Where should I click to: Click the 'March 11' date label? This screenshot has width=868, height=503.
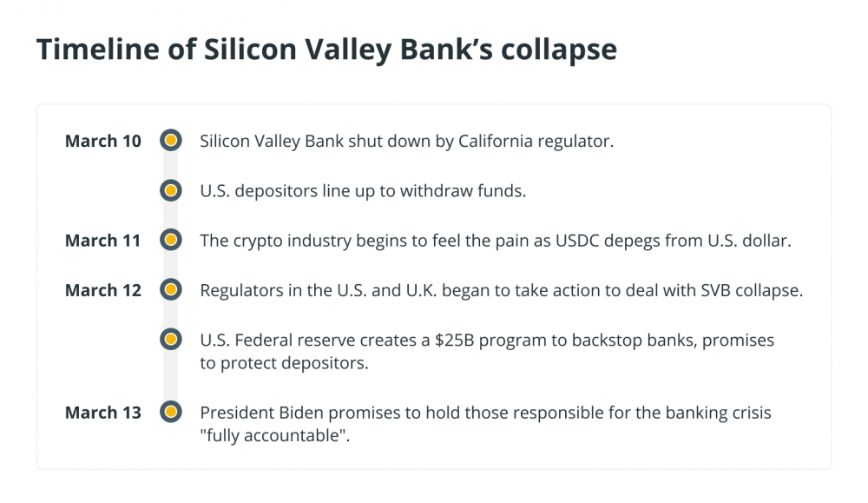[x=102, y=241]
